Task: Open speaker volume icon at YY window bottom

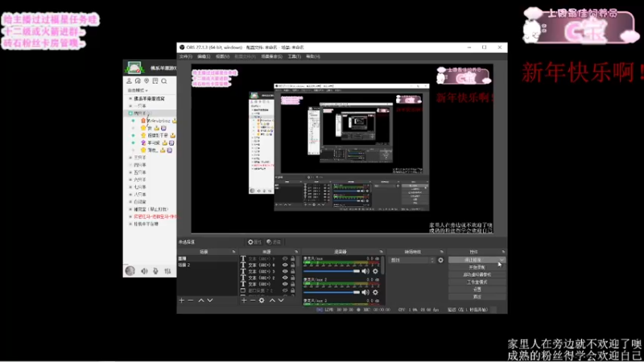Action: [144, 271]
